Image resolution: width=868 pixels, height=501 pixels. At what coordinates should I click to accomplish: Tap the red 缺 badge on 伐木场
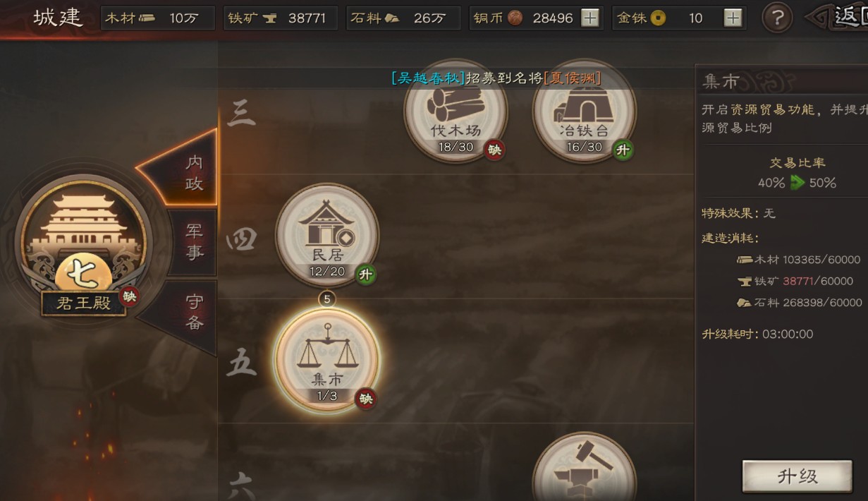[495, 150]
